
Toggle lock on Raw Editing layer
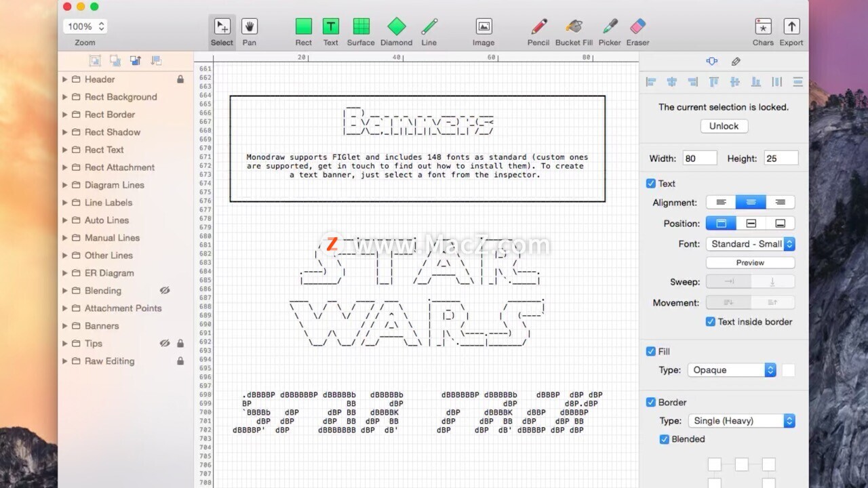(x=180, y=361)
